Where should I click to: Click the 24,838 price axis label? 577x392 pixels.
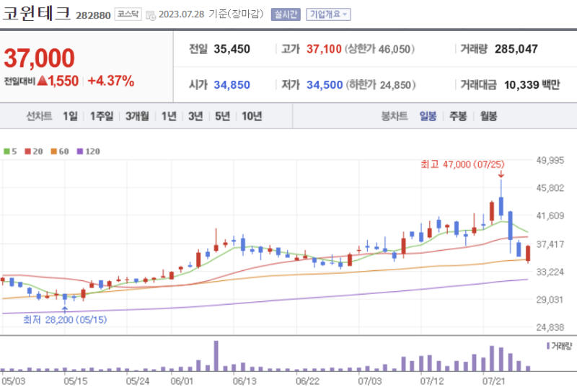(550, 327)
